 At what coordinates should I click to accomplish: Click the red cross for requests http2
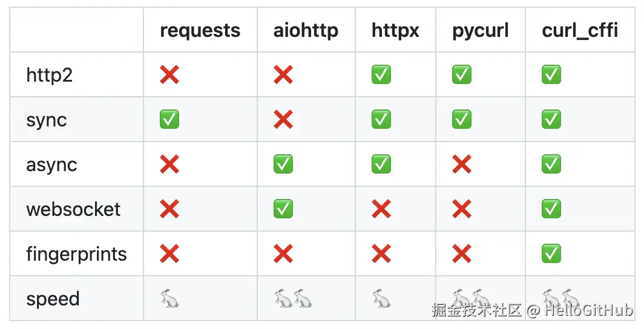[169, 75]
